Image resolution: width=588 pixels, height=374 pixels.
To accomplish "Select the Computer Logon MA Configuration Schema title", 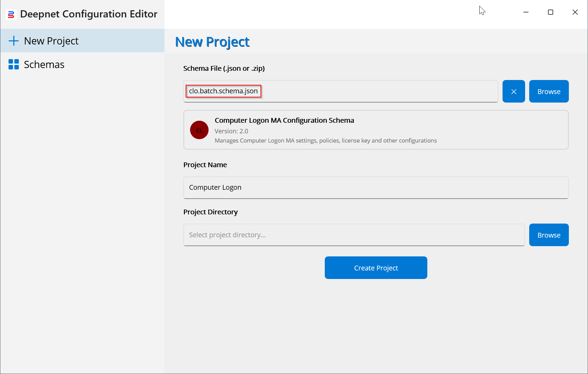I will click(284, 120).
